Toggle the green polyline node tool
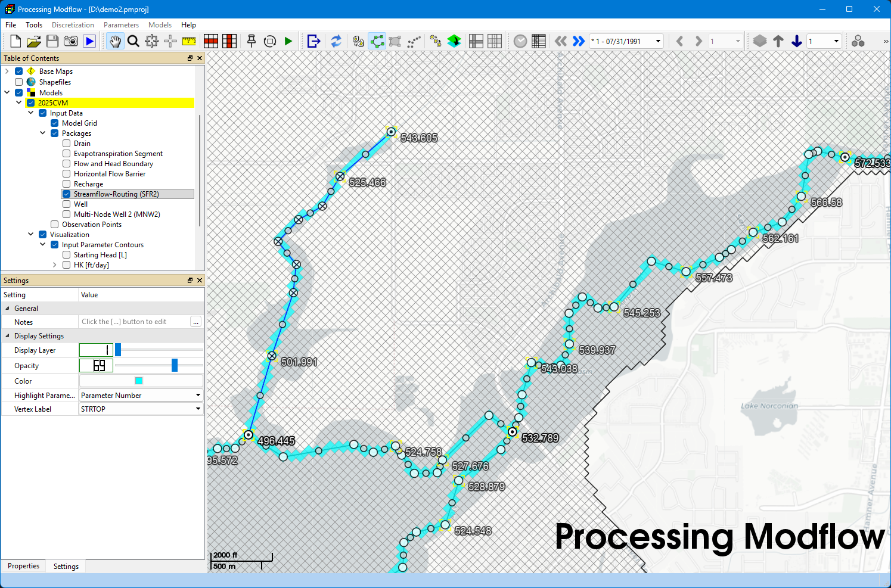Screen dimensions: 891x588 377,41
